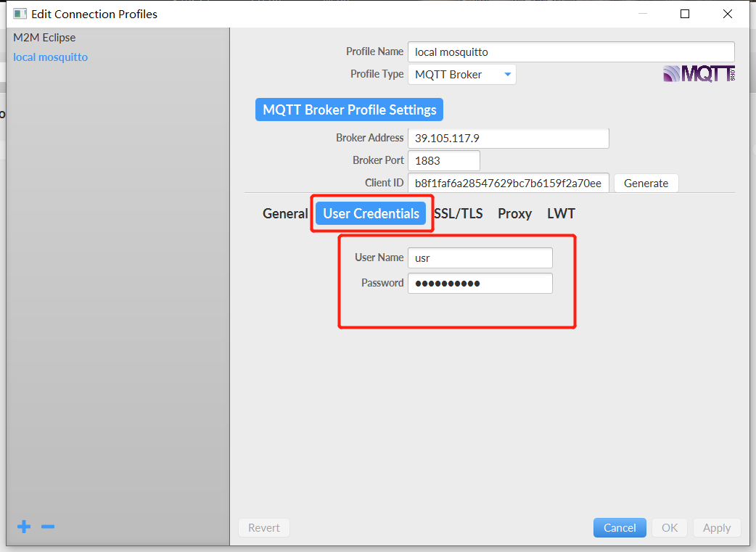
Task: Click the window icon in title bar
Action: (x=20, y=14)
